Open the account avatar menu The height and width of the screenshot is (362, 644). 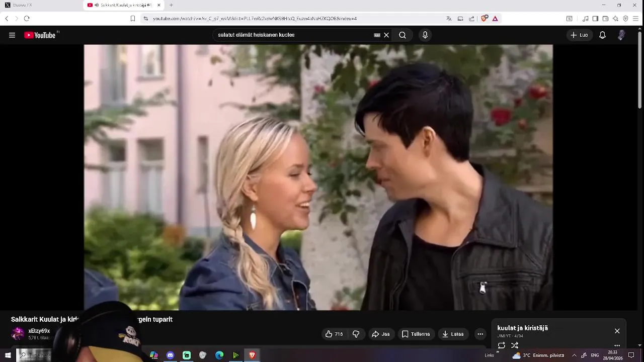(622, 35)
